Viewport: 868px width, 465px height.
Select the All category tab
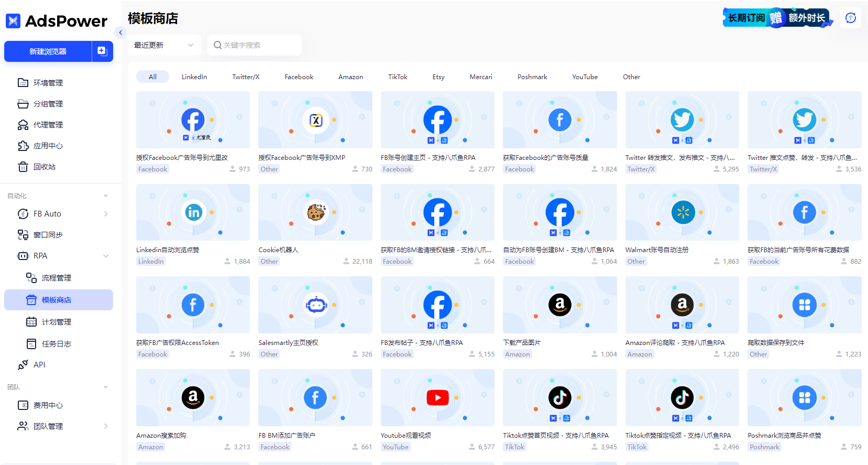coord(152,77)
